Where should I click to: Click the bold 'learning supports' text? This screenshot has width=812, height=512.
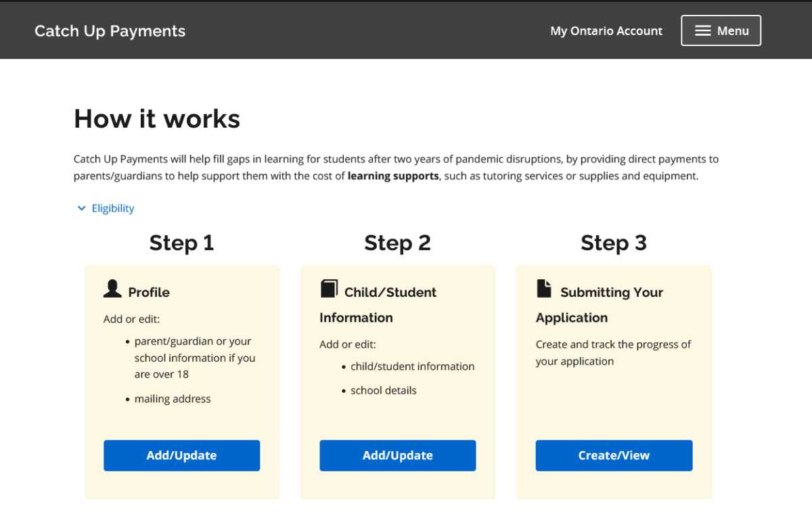tap(392, 175)
